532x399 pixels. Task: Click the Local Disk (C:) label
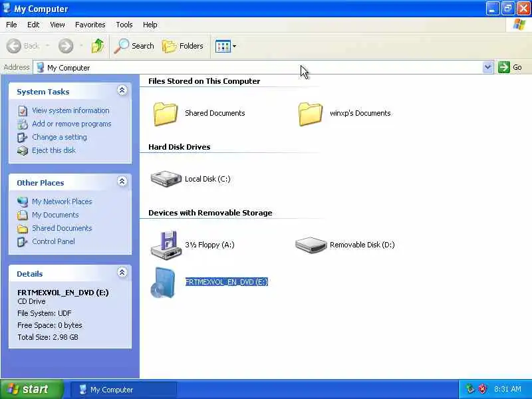point(207,179)
